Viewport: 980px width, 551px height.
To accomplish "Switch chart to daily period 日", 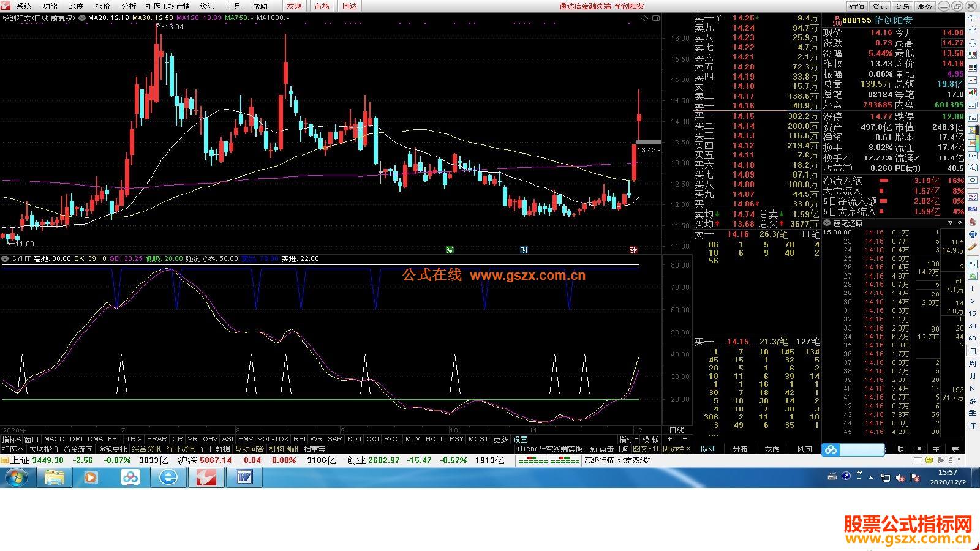I will 973,351.
